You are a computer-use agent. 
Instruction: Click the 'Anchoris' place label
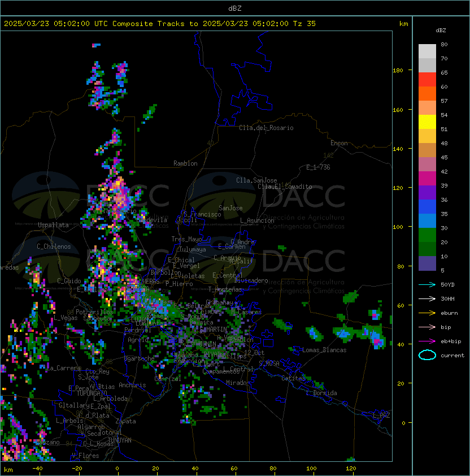pyautogui.click(x=132, y=385)
